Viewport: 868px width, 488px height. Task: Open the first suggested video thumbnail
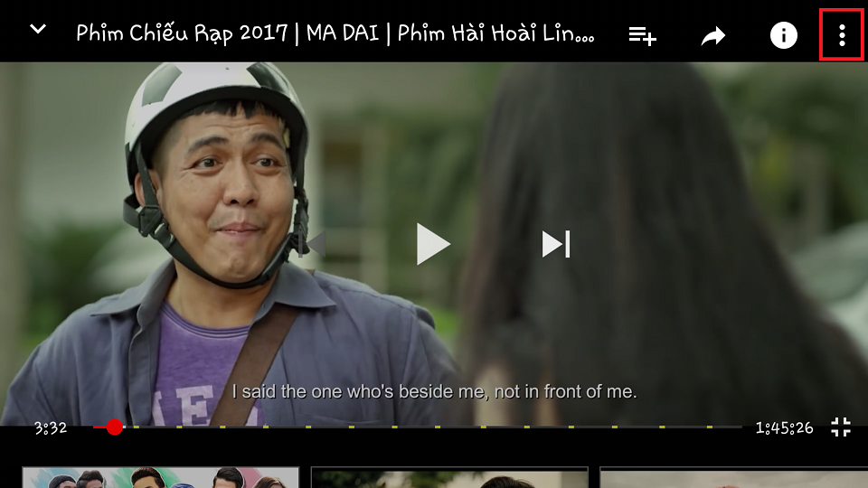[x=161, y=477]
